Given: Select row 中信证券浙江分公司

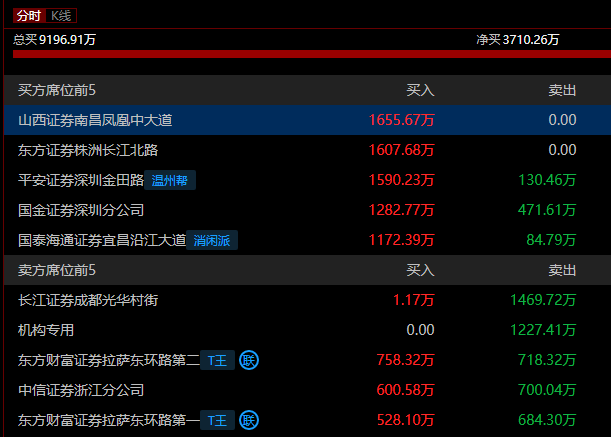Looking at the screenshot, I should (307, 390).
